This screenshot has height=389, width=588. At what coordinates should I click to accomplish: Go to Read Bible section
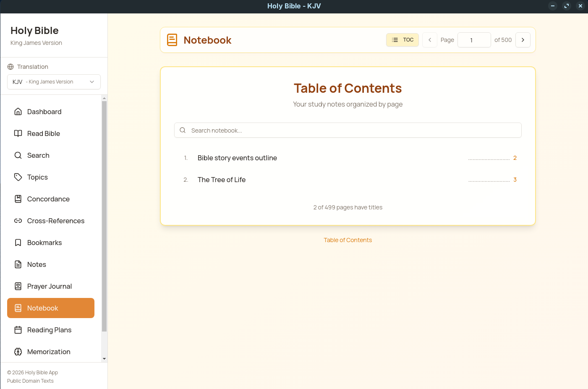tap(51, 133)
